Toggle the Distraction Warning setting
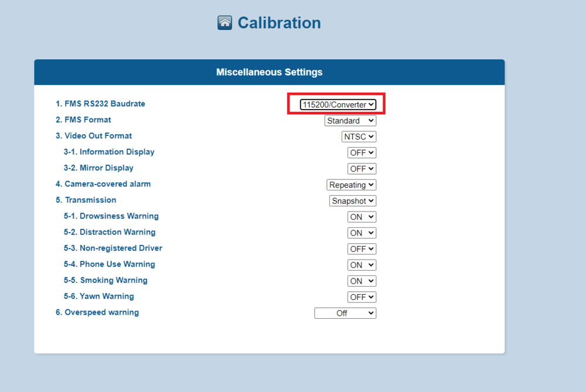 tap(362, 233)
